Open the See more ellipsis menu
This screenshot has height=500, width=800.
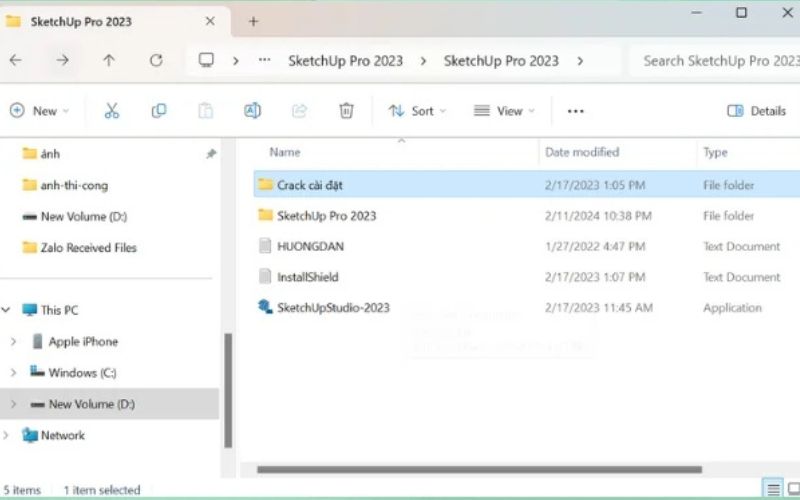click(576, 111)
